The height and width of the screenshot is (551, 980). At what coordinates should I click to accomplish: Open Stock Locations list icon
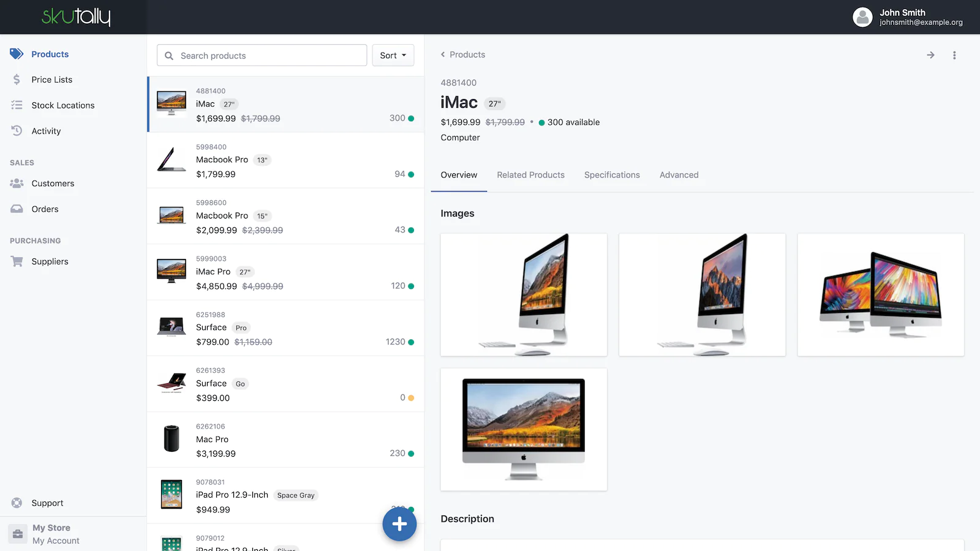coord(17,105)
